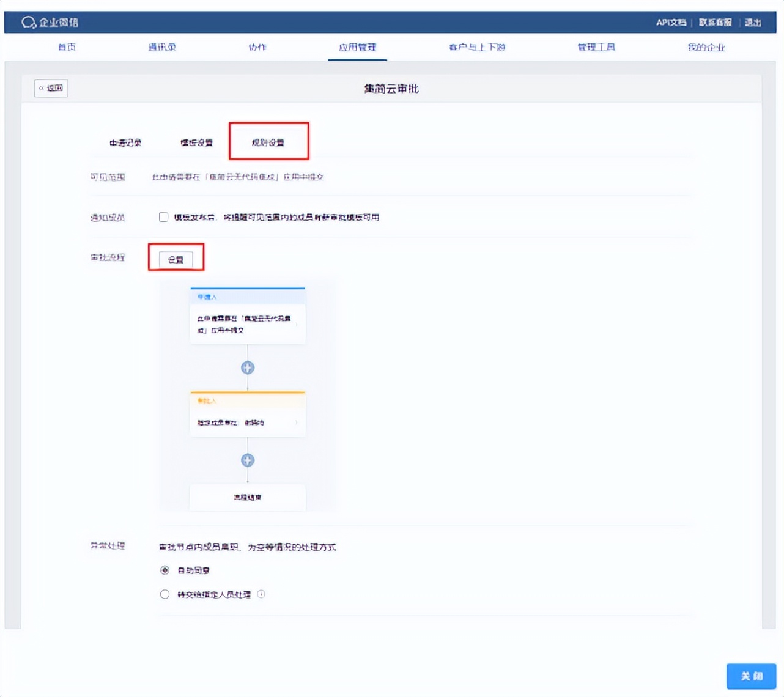The image size is (784, 697).
Task: Open the 管理工具 navigation item
Action: click(596, 47)
